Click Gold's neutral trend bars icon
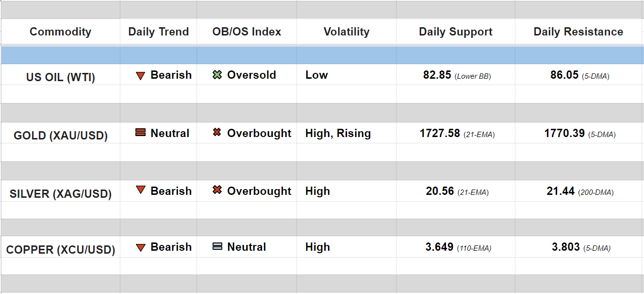 (x=141, y=133)
